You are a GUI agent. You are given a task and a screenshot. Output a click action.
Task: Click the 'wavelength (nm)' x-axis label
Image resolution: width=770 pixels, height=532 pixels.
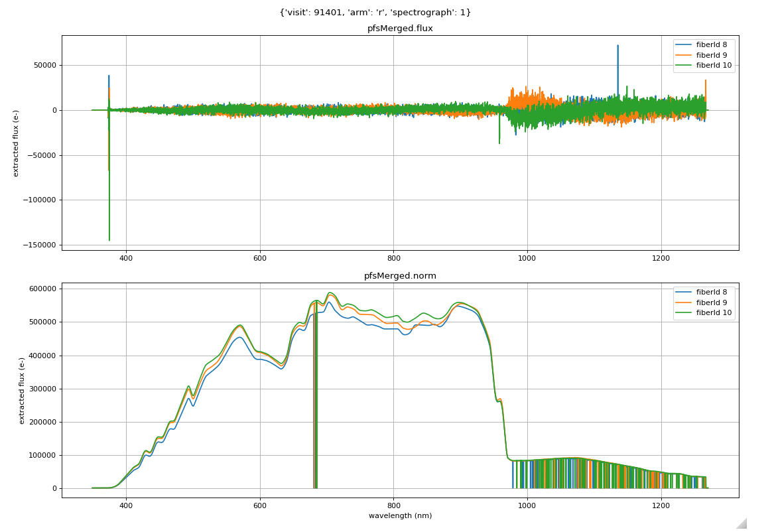pos(400,515)
